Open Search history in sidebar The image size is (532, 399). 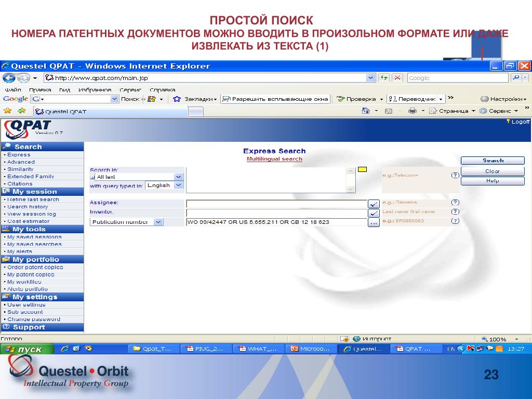28,207
